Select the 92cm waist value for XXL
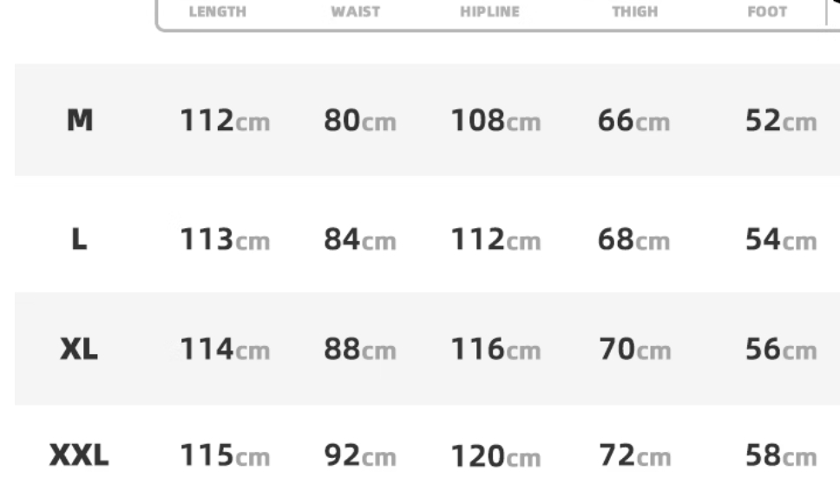This screenshot has height=504, width=840. click(x=360, y=455)
